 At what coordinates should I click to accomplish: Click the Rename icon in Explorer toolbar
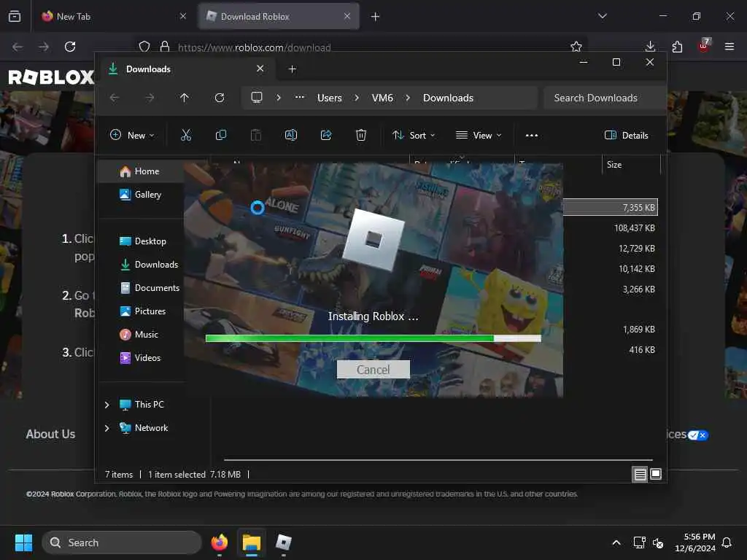tap(290, 135)
